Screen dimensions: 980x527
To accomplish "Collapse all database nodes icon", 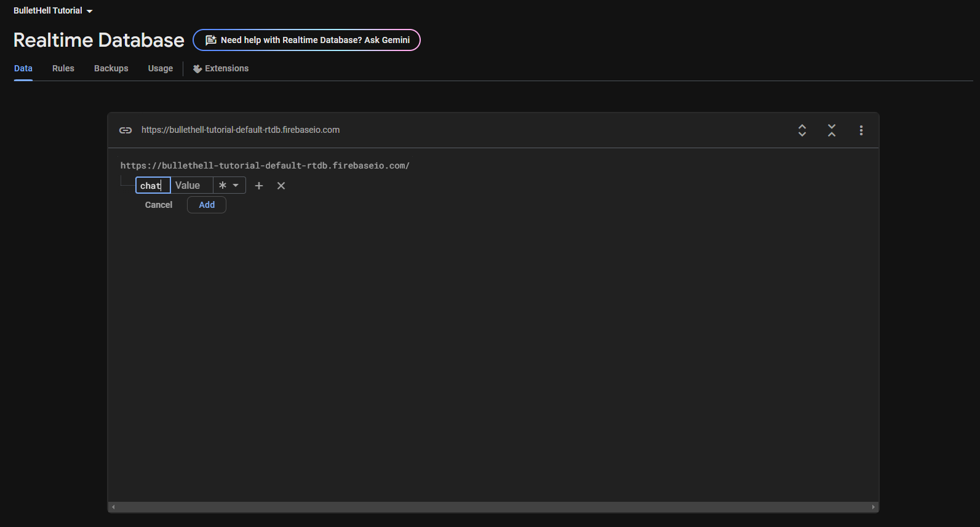I will pyautogui.click(x=831, y=130).
